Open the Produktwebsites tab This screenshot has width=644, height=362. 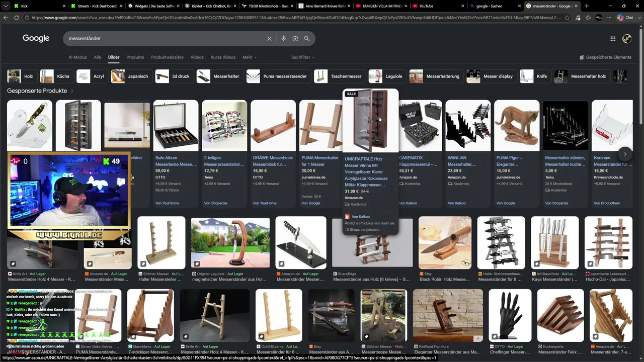[168, 57]
